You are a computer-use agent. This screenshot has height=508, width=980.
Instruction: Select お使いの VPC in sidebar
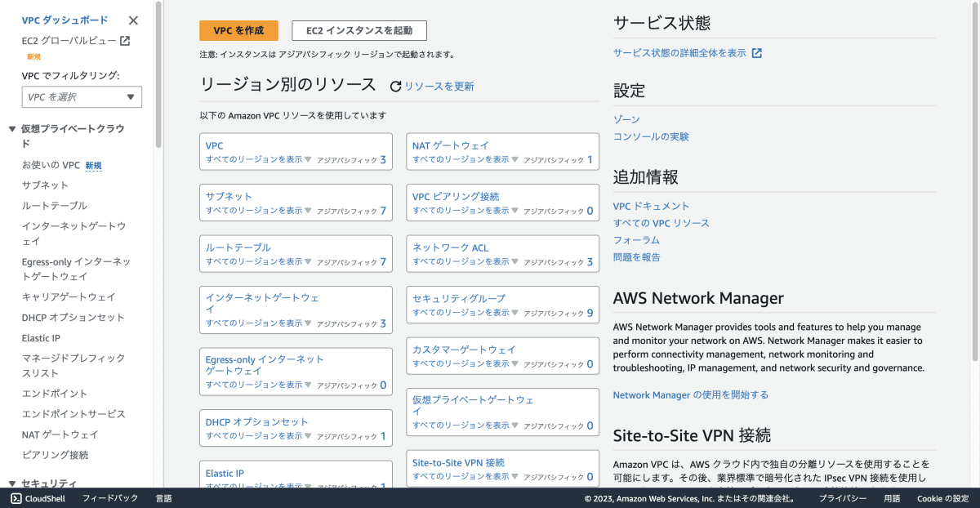pos(51,165)
